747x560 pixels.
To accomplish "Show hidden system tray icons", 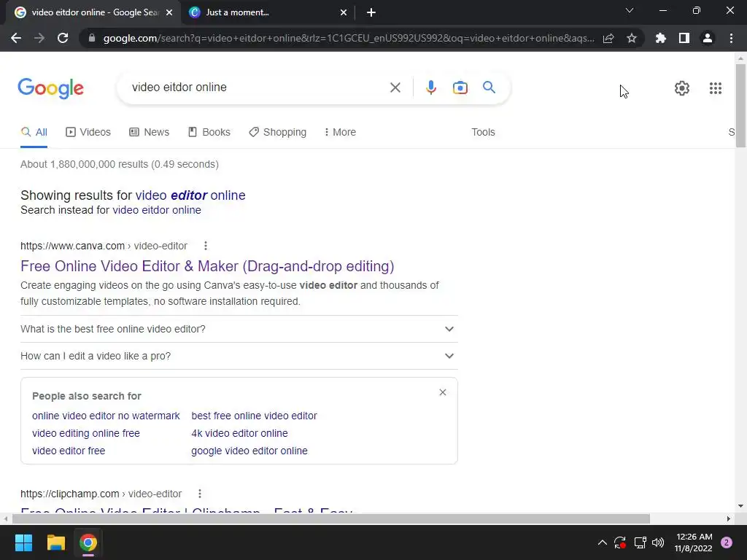I will click(x=602, y=542).
